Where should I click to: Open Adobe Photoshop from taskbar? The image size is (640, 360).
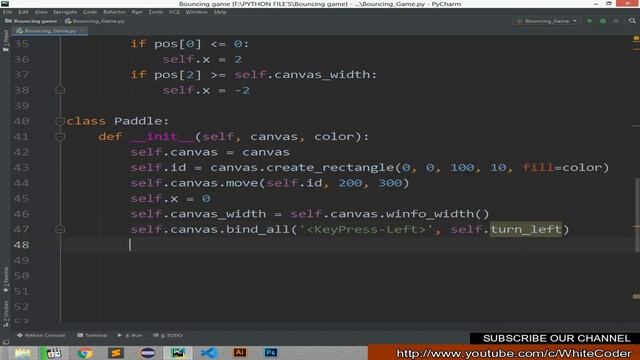pos(271,353)
